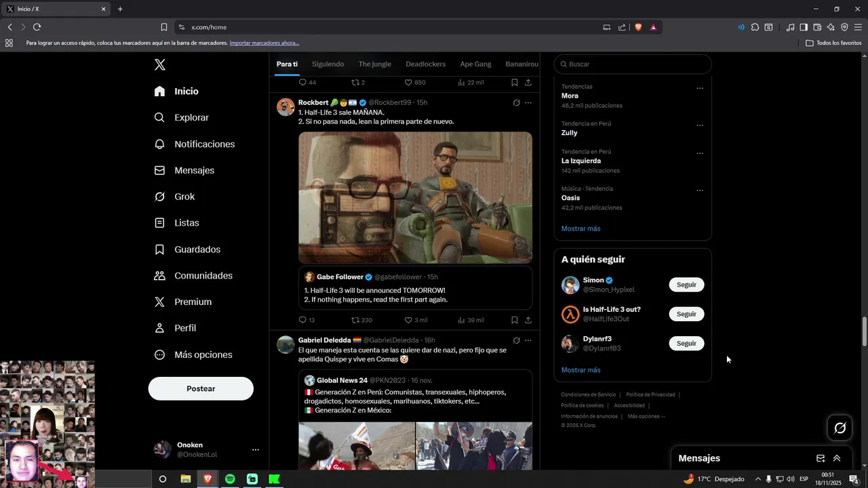Open Explorar in the sidebar
The width and height of the screenshot is (868, 488).
click(181, 117)
